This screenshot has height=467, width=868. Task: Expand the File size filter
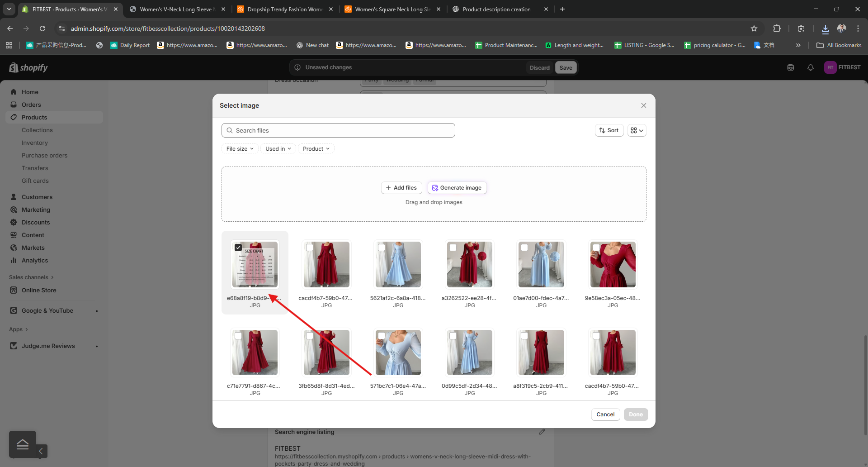pyautogui.click(x=240, y=149)
